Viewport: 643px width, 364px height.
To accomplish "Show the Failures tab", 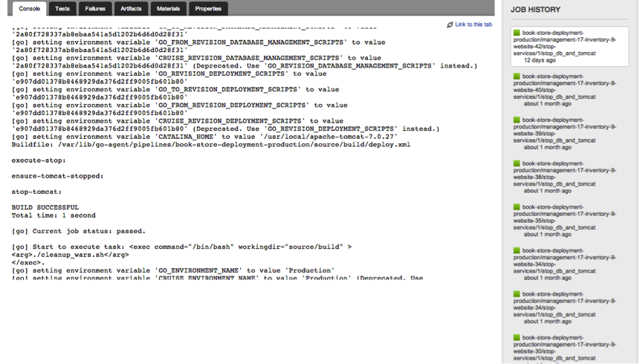I will coord(95,9).
